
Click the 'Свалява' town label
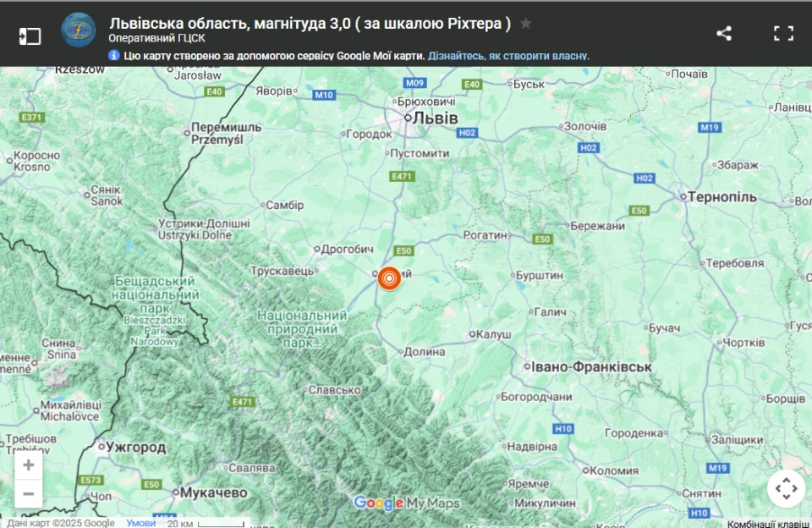pyautogui.click(x=252, y=468)
